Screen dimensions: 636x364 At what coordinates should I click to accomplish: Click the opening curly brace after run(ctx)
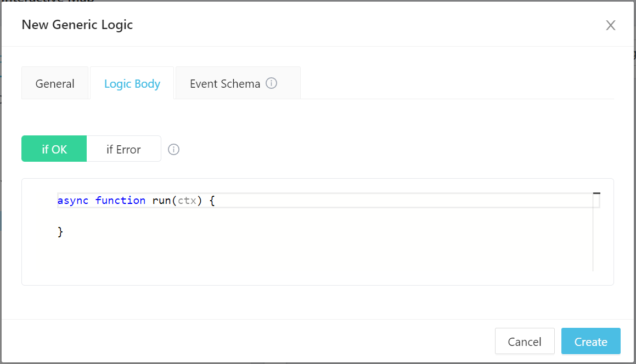pos(212,201)
